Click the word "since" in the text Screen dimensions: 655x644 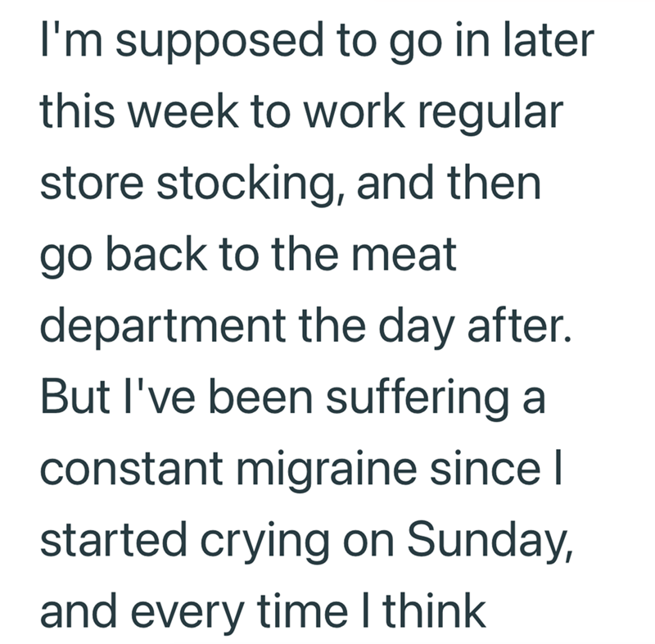(486, 468)
